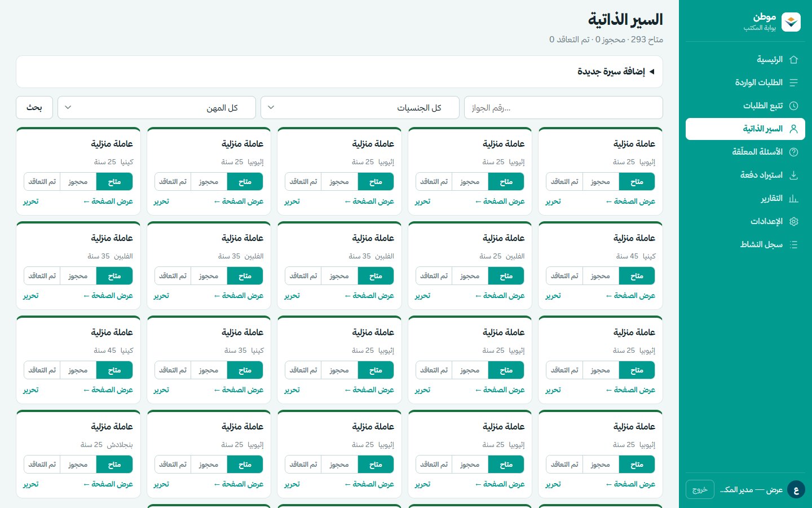
Task: Open الإعدادات from the sidebar
Action: 745,221
